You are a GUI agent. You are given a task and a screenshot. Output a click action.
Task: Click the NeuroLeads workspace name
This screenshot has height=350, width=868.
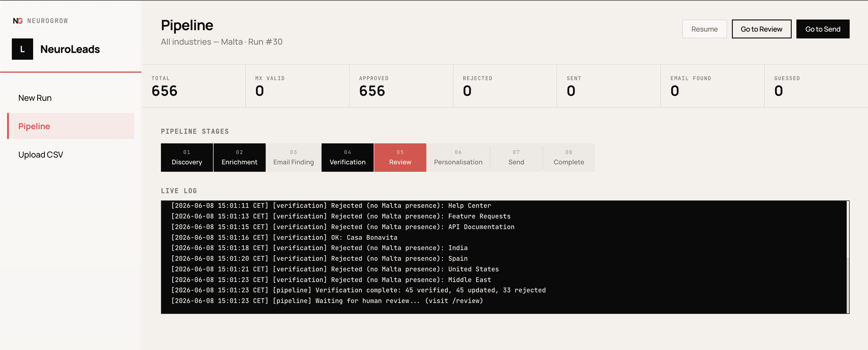point(70,49)
